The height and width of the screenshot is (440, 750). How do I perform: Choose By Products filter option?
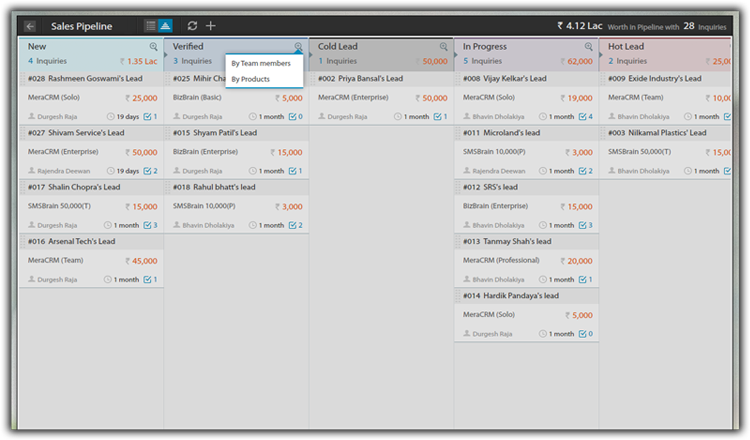[x=250, y=79]
